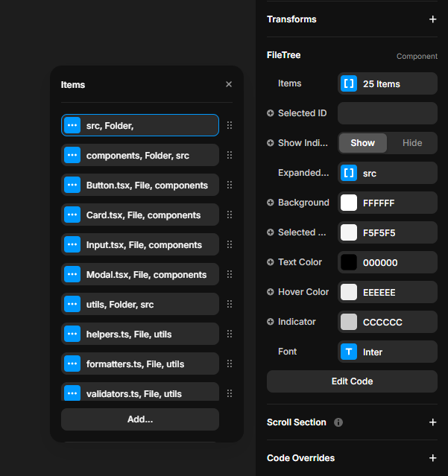Set Show Indicator to Show
Screen dimensions: 448x476
pos(363,143)
